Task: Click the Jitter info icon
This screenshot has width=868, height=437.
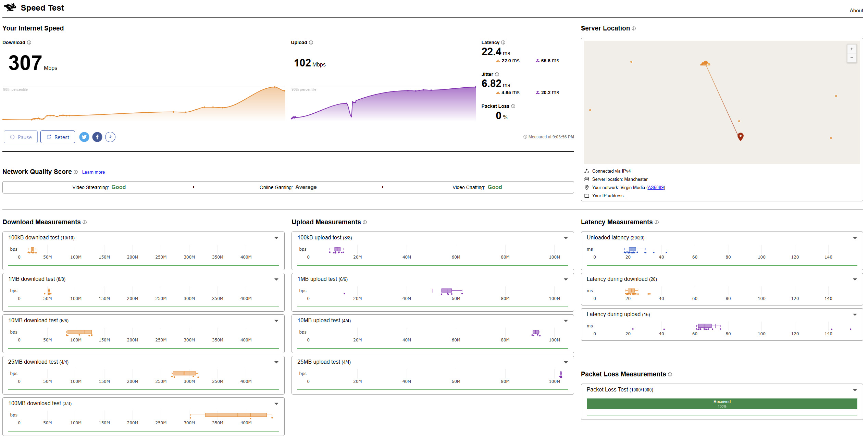Action: (497, 74)
